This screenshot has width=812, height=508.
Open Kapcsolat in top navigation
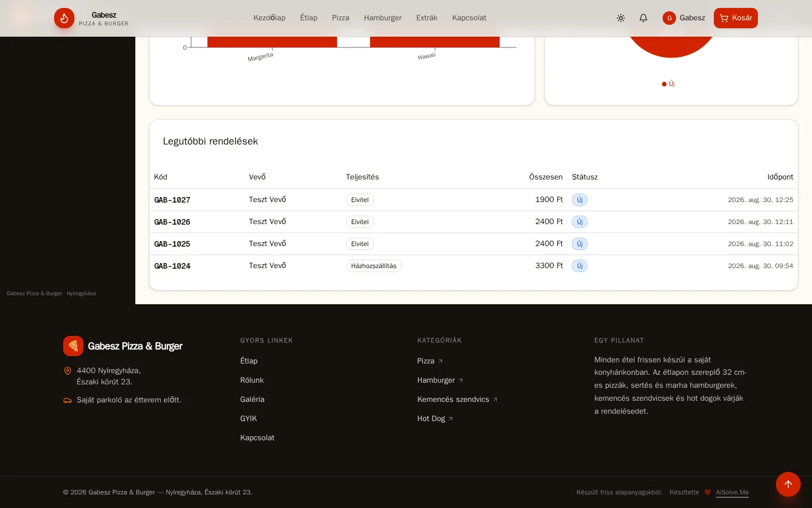click(469, 18)
